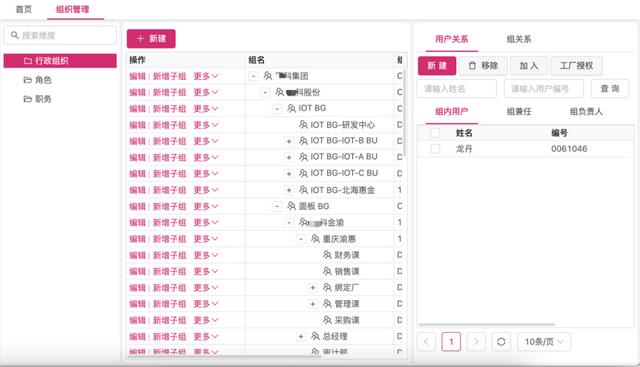The image size is (640, 367).
Task: Open 10条/页 page size dropdown
Action: point(544,342)
